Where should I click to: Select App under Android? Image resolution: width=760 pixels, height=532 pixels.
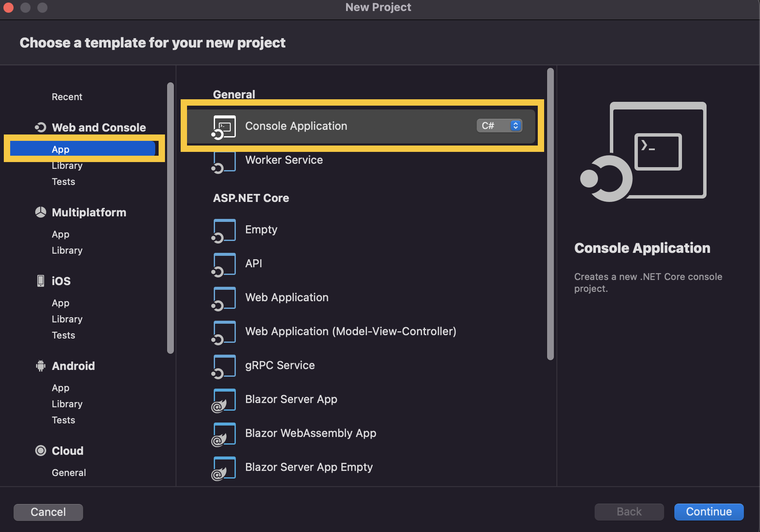coord(60,388)
